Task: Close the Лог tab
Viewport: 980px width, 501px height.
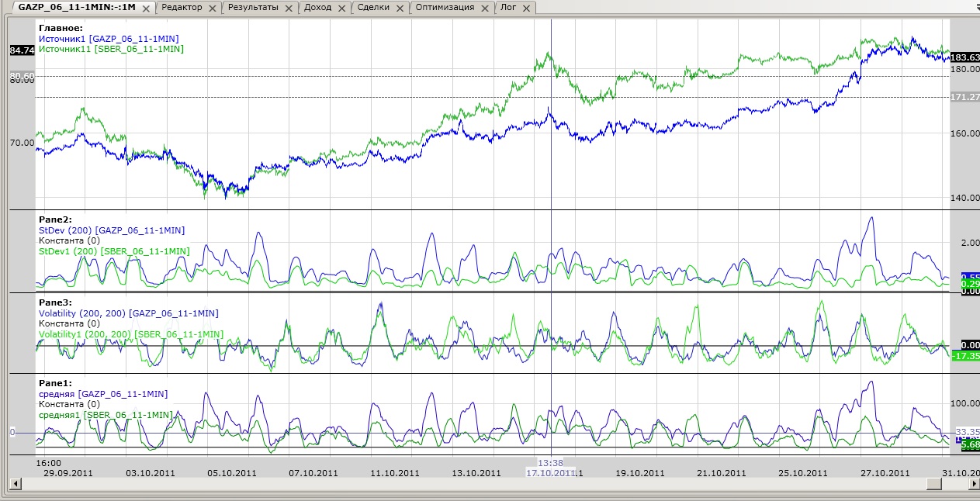Action: (526, 8)
